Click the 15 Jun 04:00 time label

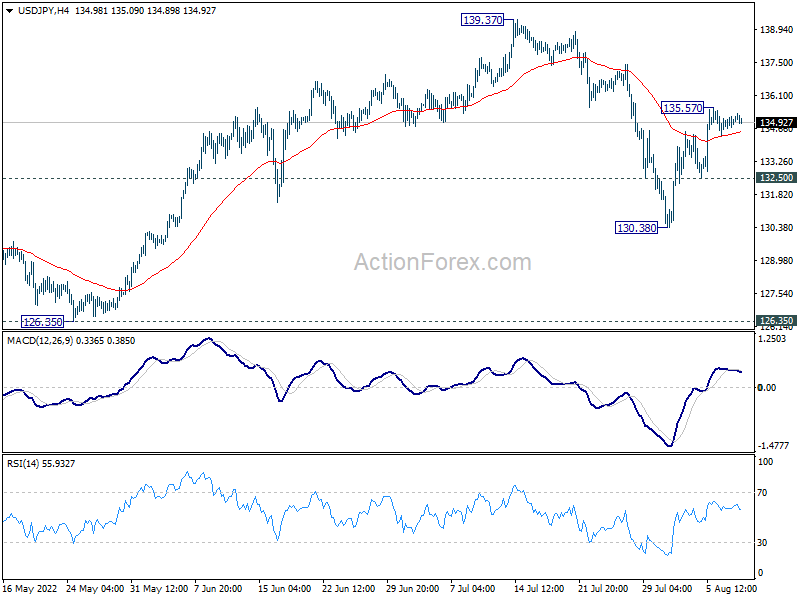pyautogui.click(x=285, y=588)
